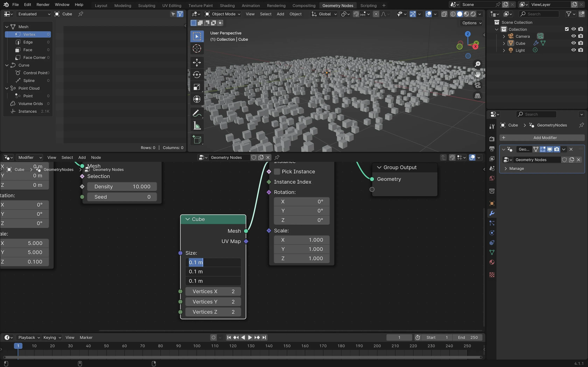Select the Measure tool icon

coord(197,126)
